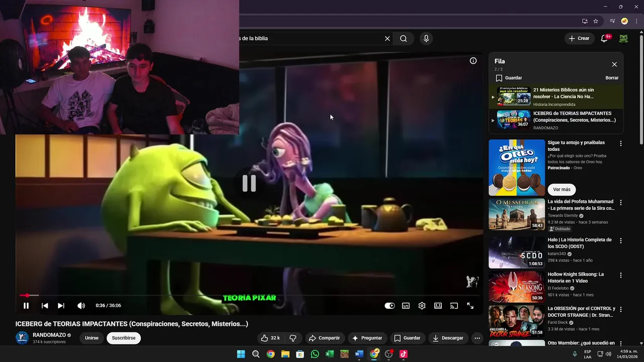Close the Fila queue panel

pyautogui.click(x=614, y=64)
